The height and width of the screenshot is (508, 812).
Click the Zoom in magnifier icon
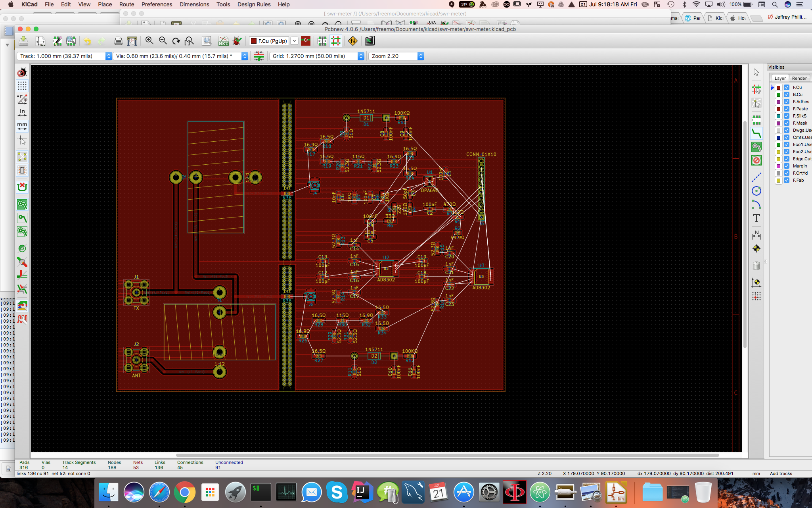point(149,41)
